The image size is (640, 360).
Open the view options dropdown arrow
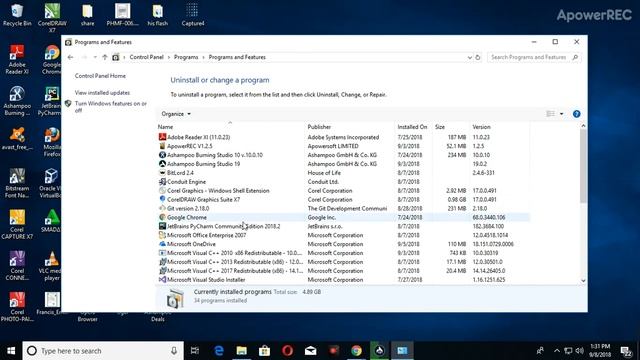click(x=562, y=114)
